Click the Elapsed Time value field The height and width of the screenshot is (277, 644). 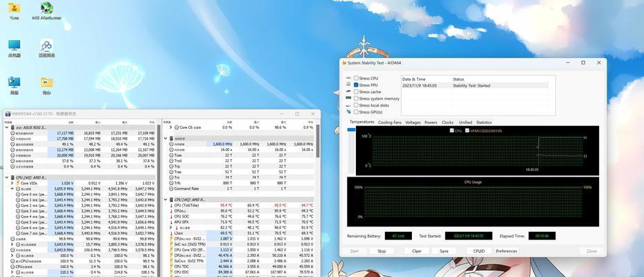pyautogui.click(x=542, y=236)
